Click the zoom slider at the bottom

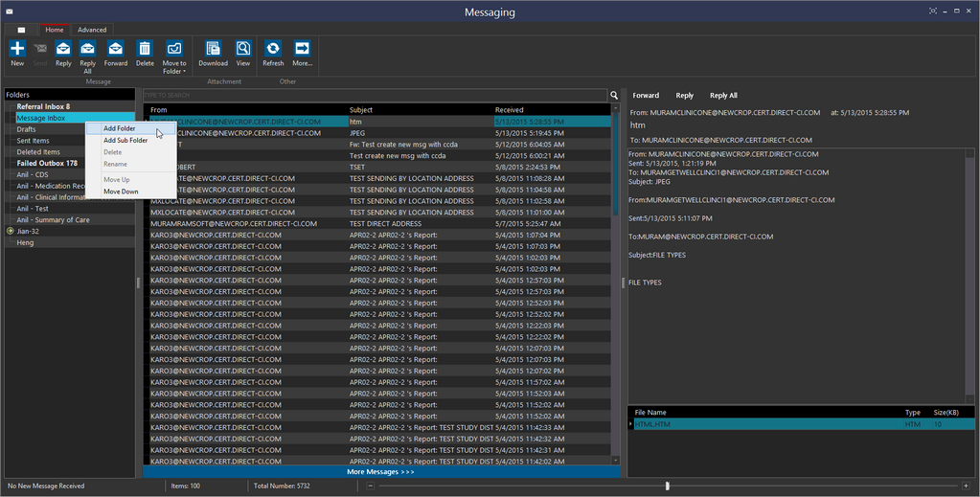(x=668, y=486)
